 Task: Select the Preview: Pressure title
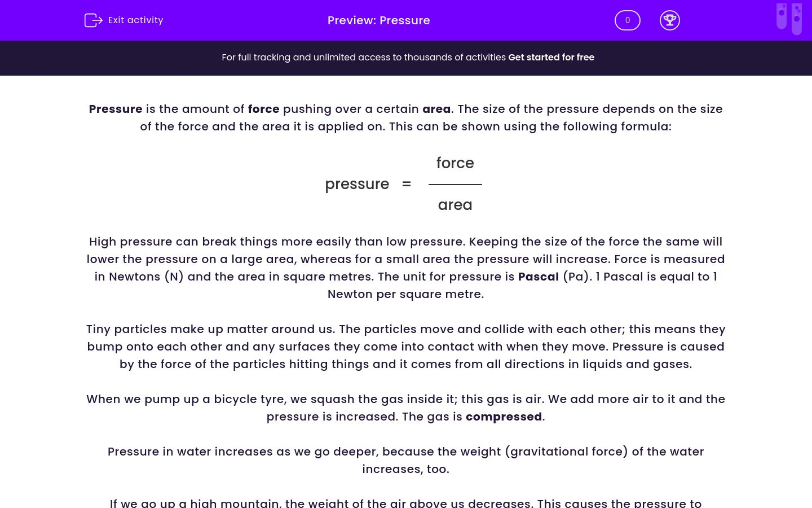pos(379,20)
